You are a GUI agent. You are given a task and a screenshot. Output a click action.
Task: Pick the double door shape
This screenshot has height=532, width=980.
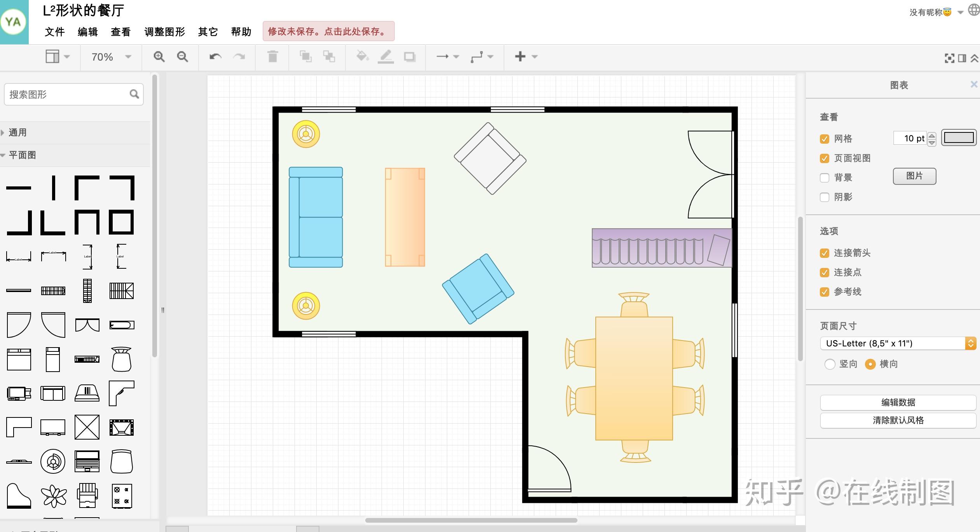[87, 325]
